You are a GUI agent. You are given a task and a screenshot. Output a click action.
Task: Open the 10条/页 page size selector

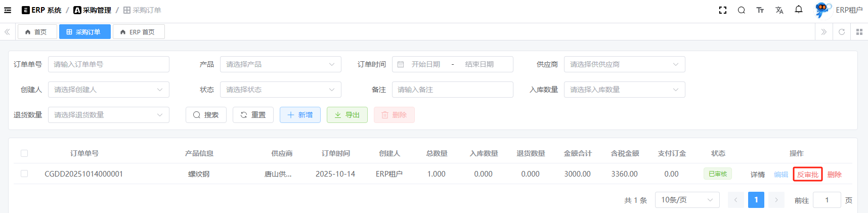(x=686, y=200)
